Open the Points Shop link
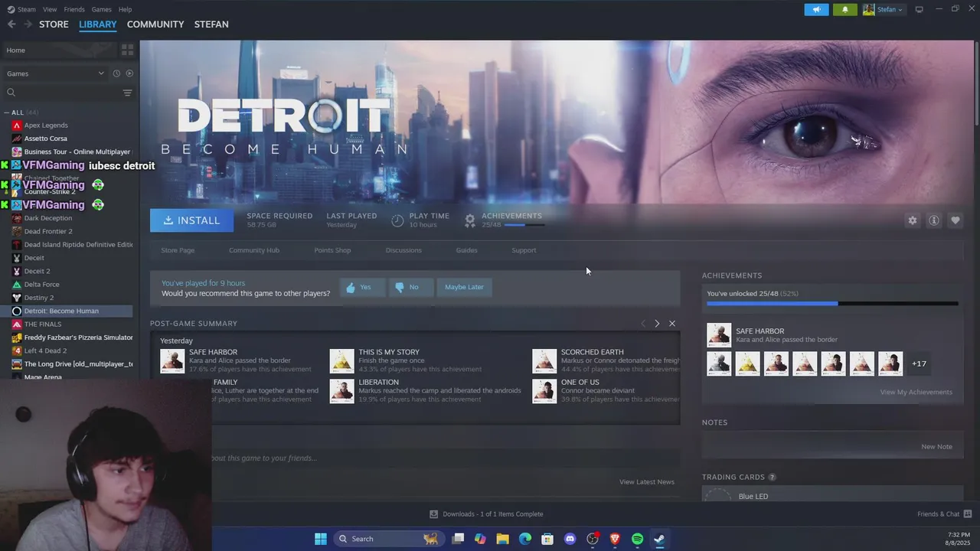Image resolution: width=980 pixels, height=551 pixels. click(x=332, y=250)
